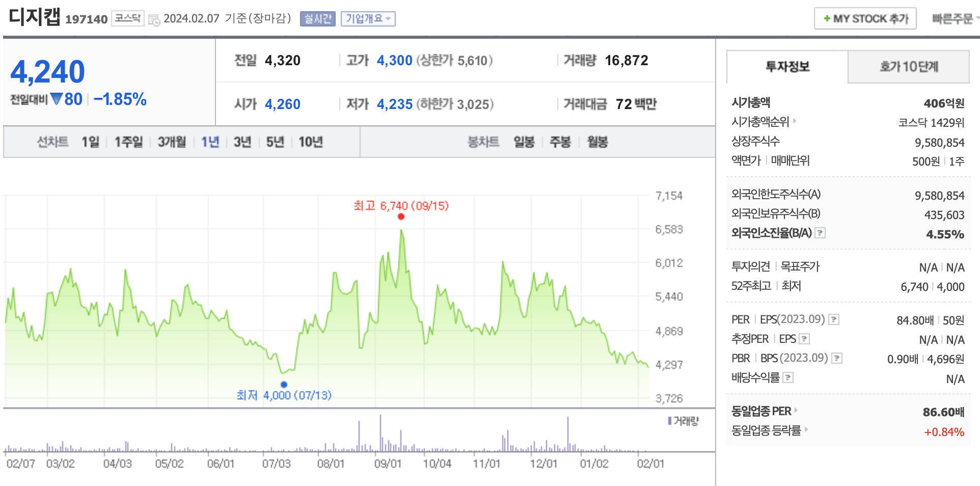Click the +0.84% sector change value
The height and width of the screenshot is (486, 980).
944,432
